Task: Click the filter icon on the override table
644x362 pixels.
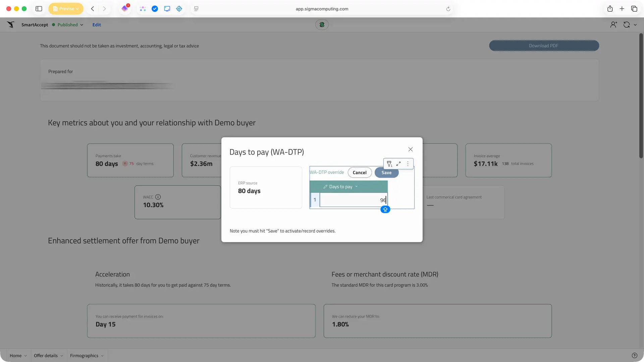Action: 389,164
